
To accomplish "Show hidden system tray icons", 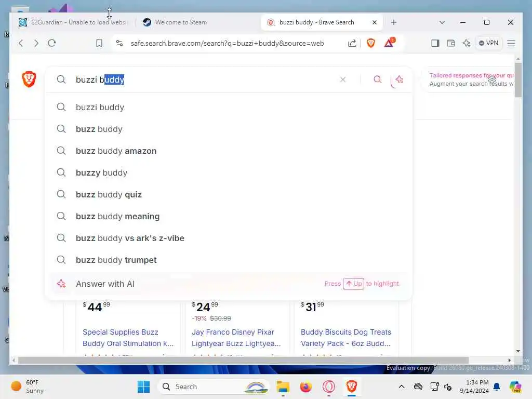I will [x=402, y=387].
